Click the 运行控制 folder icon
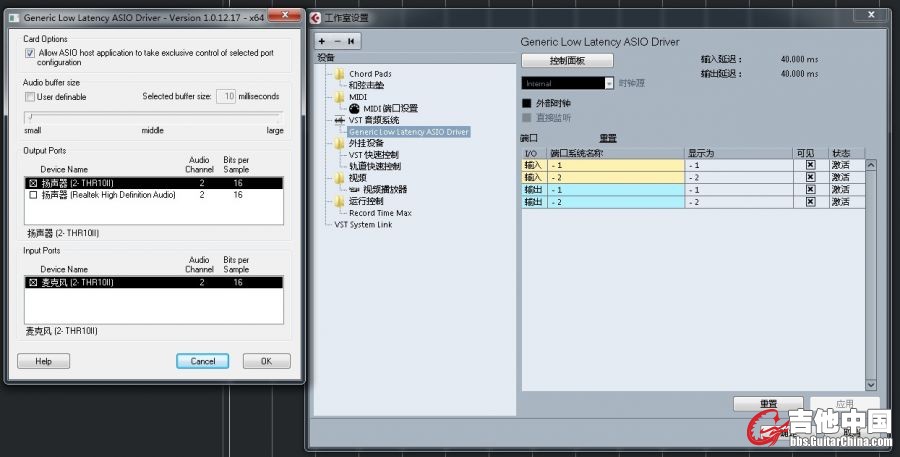This screenshot has height=457, width=900. coord(340,201)
